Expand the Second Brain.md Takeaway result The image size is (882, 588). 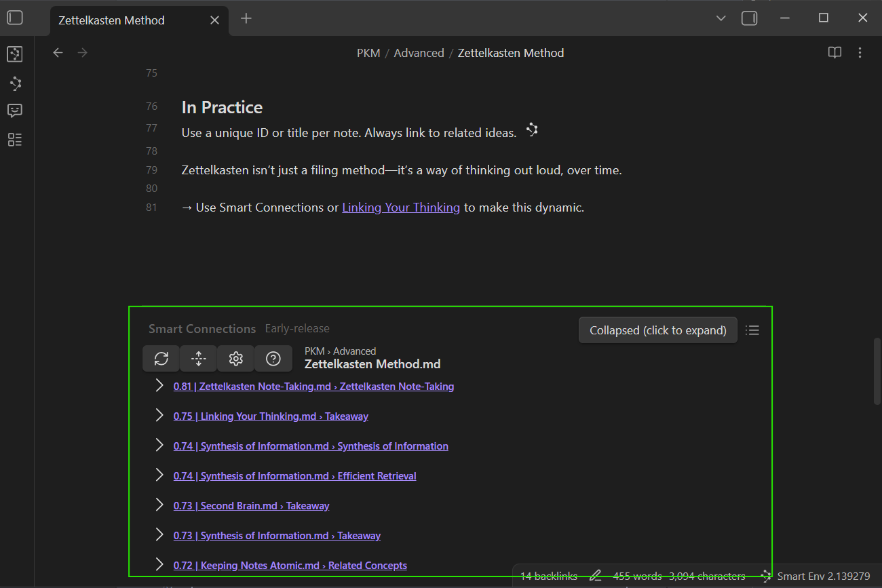(159, 505)
